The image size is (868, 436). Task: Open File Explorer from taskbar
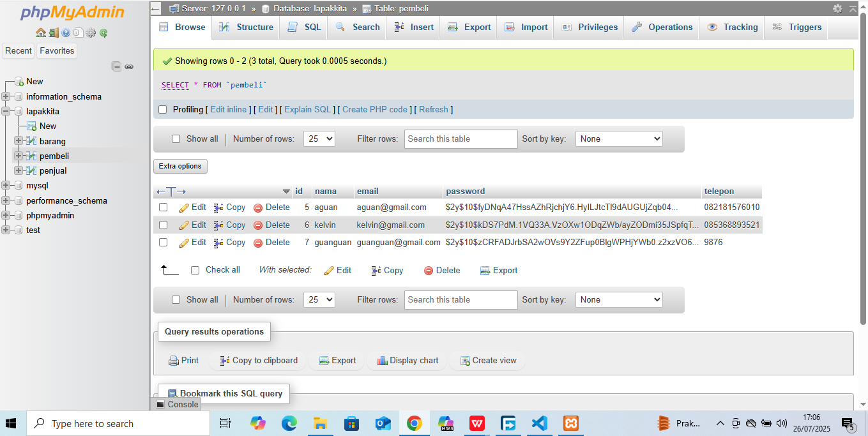(x=320, y=423)
